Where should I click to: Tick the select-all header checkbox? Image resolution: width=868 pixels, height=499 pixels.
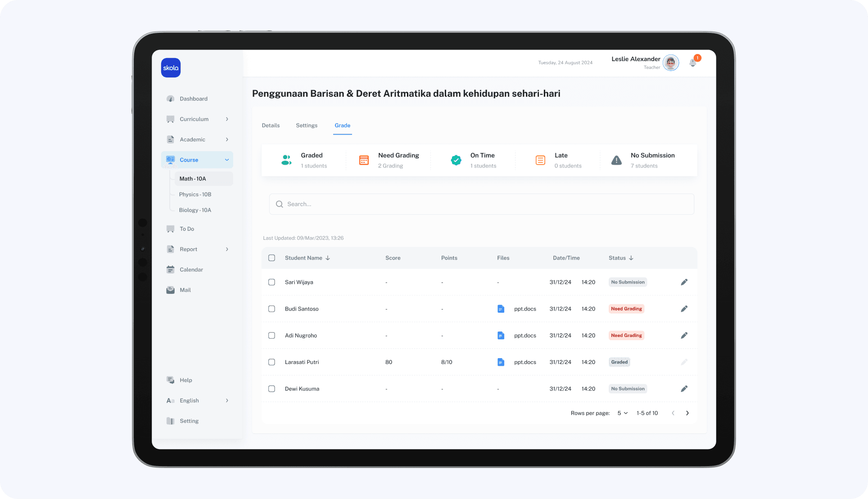(271, 258)
